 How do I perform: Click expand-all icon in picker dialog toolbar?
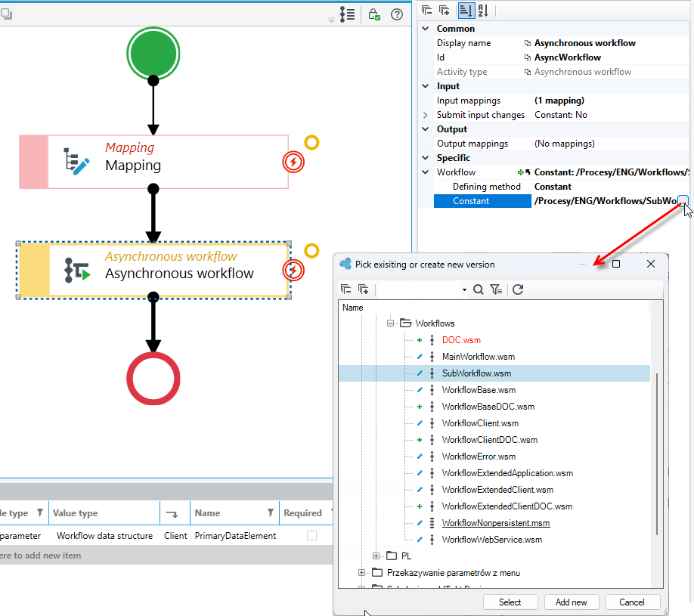363,289
